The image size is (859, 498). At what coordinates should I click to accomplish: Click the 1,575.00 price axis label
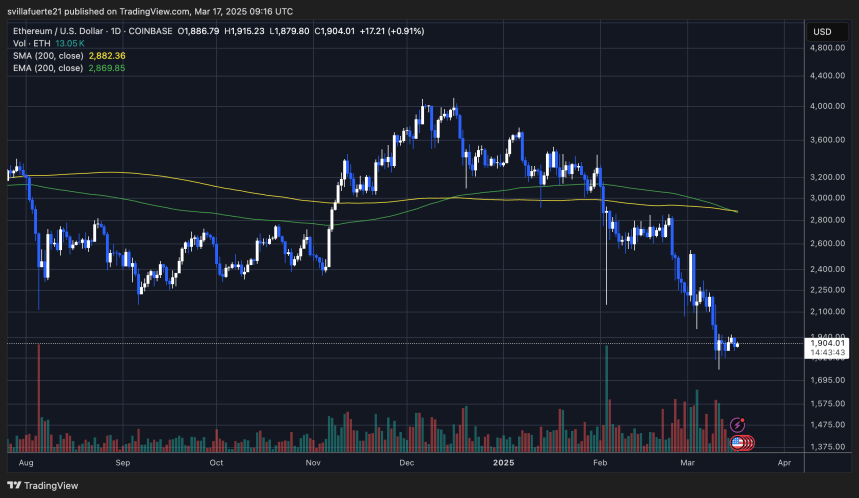(827, 403)
